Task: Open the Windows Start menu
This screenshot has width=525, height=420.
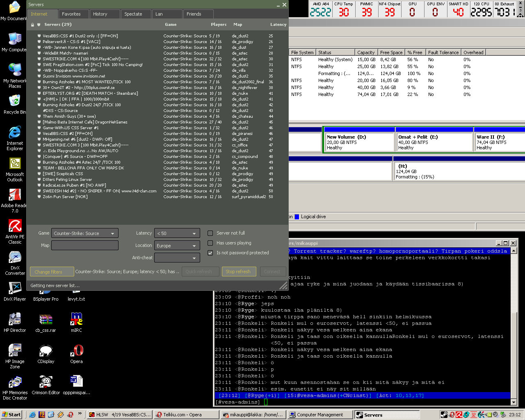Action: pyautogui.click(x=11, y=415)
